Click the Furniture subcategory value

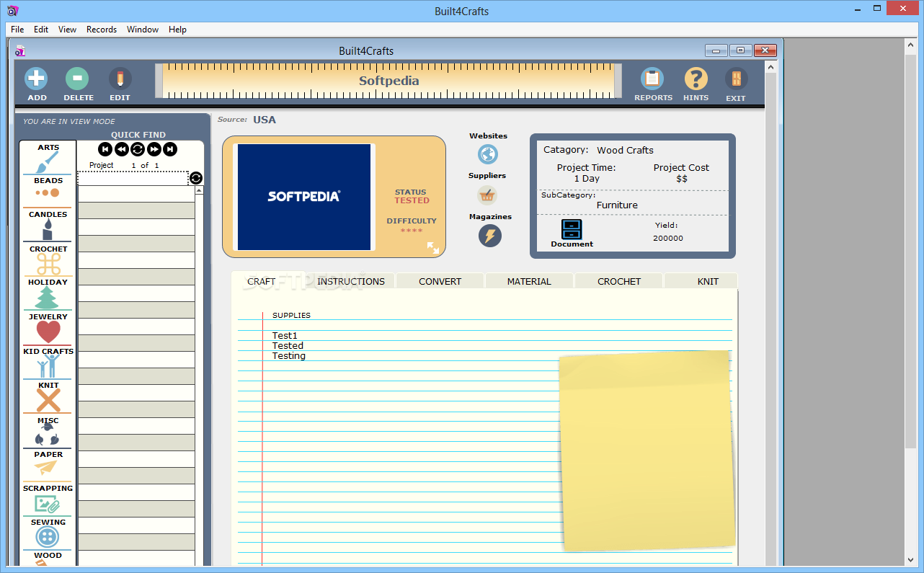point(617,205)
